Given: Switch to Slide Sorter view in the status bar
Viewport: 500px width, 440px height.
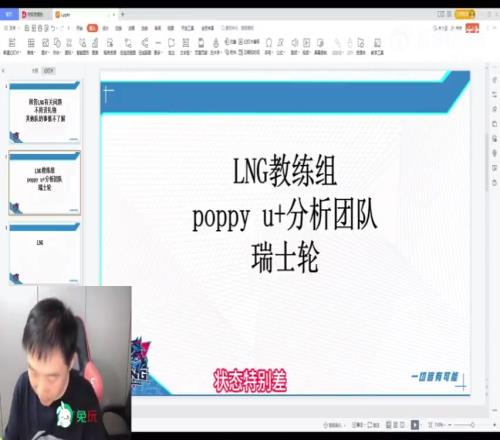Looking at the screenshot, I should 395,425.
